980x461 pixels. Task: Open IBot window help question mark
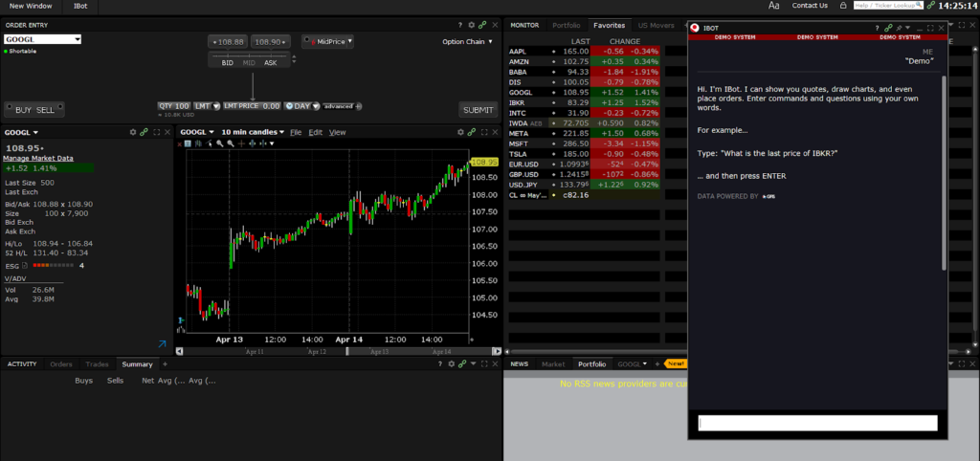click(877, 28)
